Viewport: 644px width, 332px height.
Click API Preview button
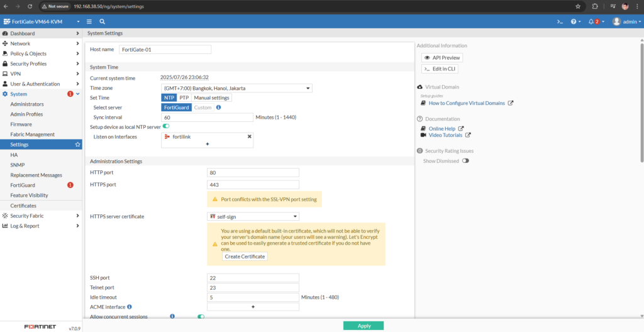point(442,58)
